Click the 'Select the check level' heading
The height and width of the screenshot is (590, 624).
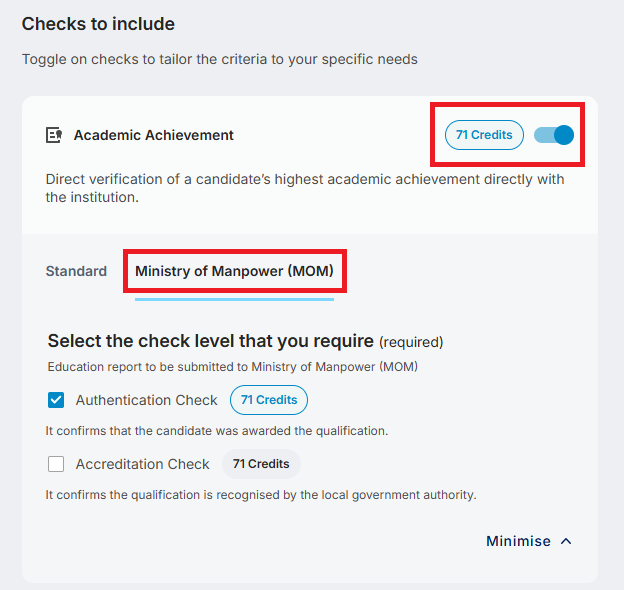[x=210, y=341]
